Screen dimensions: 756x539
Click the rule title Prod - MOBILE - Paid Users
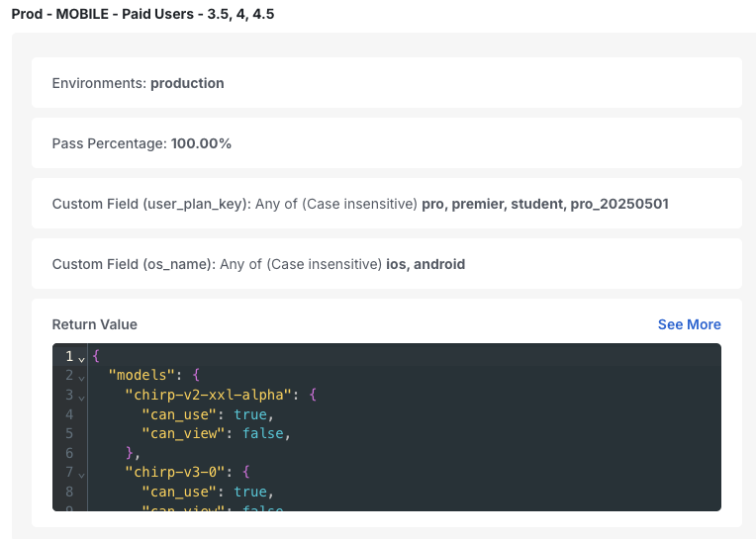point(142,14)
